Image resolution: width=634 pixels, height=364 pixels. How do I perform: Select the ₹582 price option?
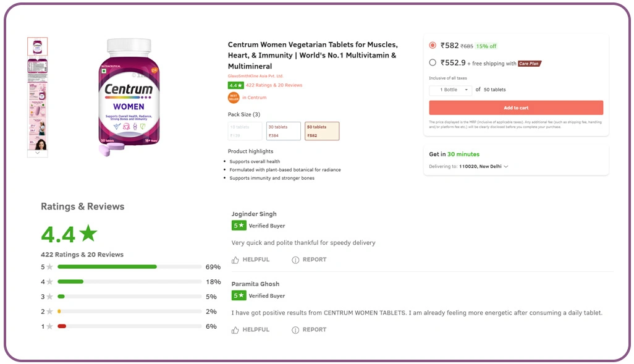click(433, 45)
